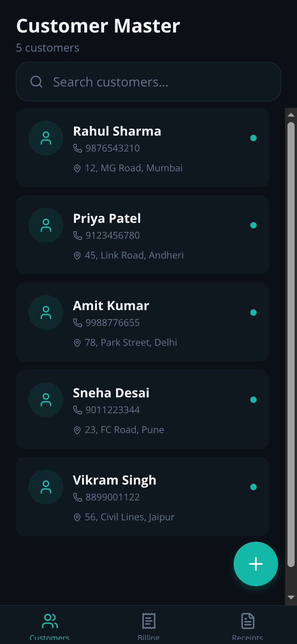Go to the Receipts tab
The width and height of the screenshot is (297, 644).
(247, 627)
